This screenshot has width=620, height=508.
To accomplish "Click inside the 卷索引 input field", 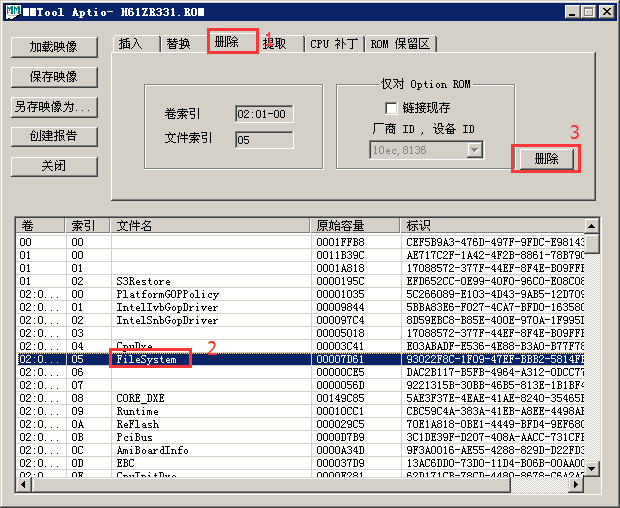I will [x=264, y=114].
